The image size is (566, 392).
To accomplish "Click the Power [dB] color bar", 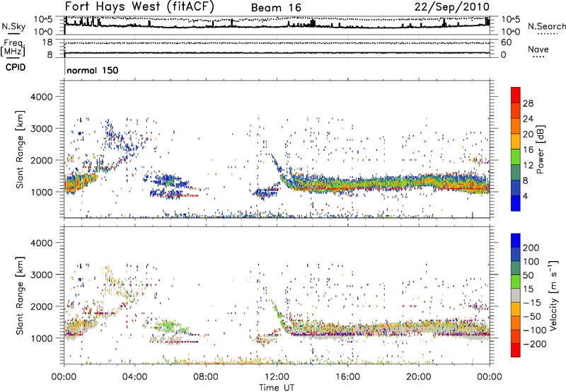I will pyautogui.click(x=516, y=149).
